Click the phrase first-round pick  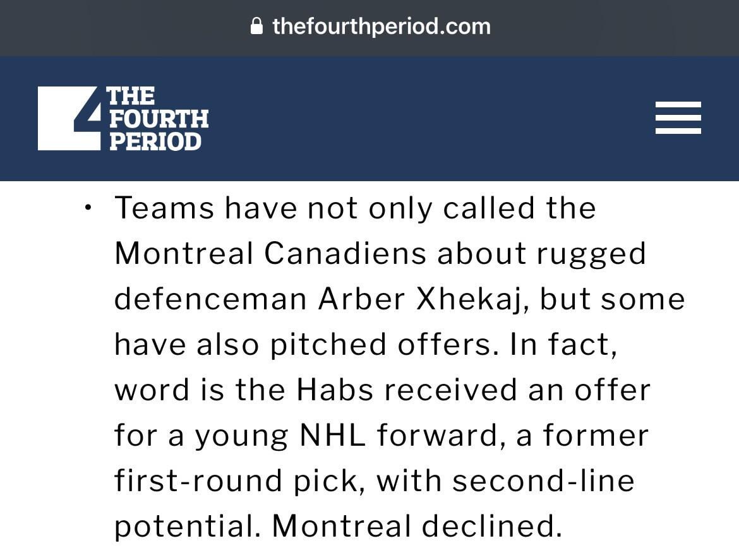[x=238, y=480]
